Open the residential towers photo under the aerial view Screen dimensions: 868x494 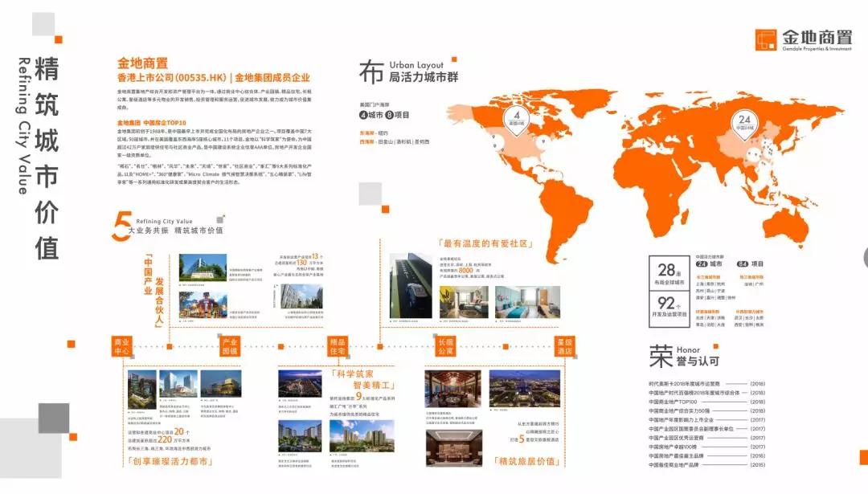(x=300, y=436)
